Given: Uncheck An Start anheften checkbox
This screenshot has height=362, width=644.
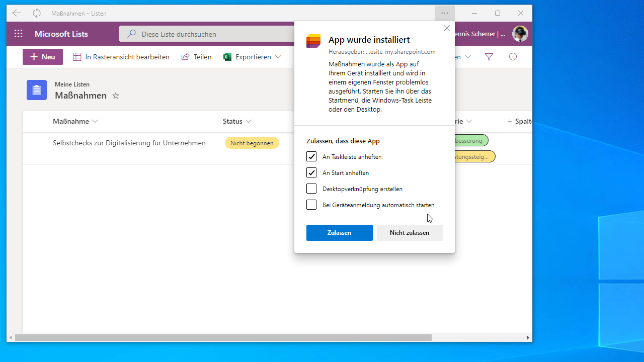Looking at the screenshot, I should (x=311, y=172).
